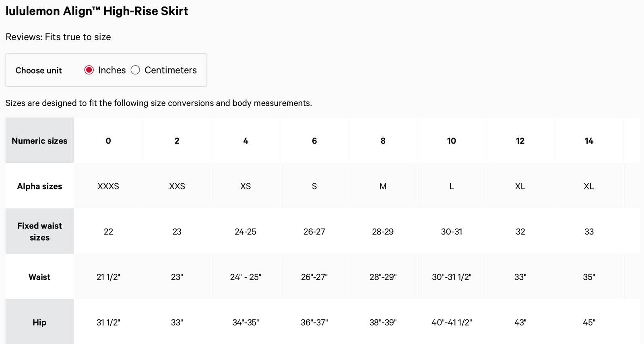This screenshot has width=644, height=344.
Task: Switch unit to Centimeters
Action: pyautogui.click(x=136, y=70)
